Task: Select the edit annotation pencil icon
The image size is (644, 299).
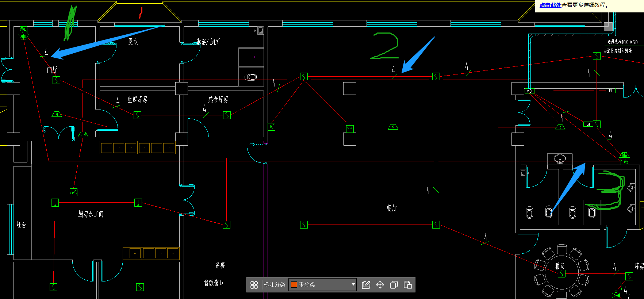Action: click(x=366, y=285)
